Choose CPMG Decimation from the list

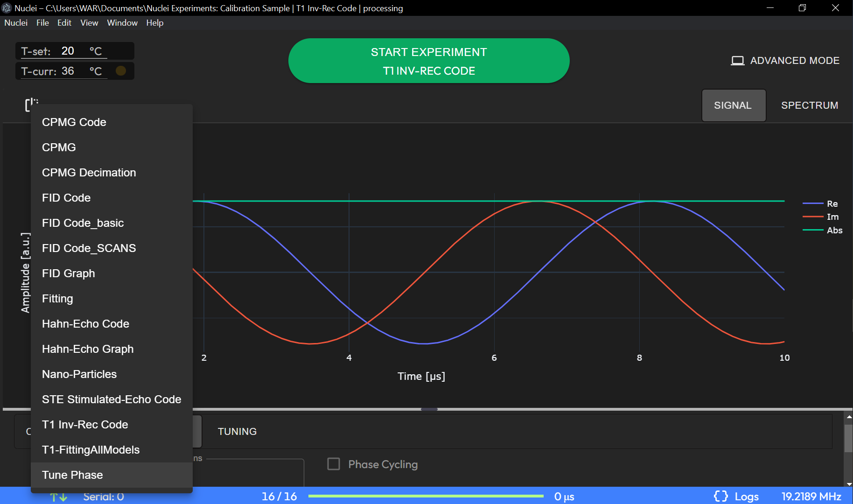112,173
